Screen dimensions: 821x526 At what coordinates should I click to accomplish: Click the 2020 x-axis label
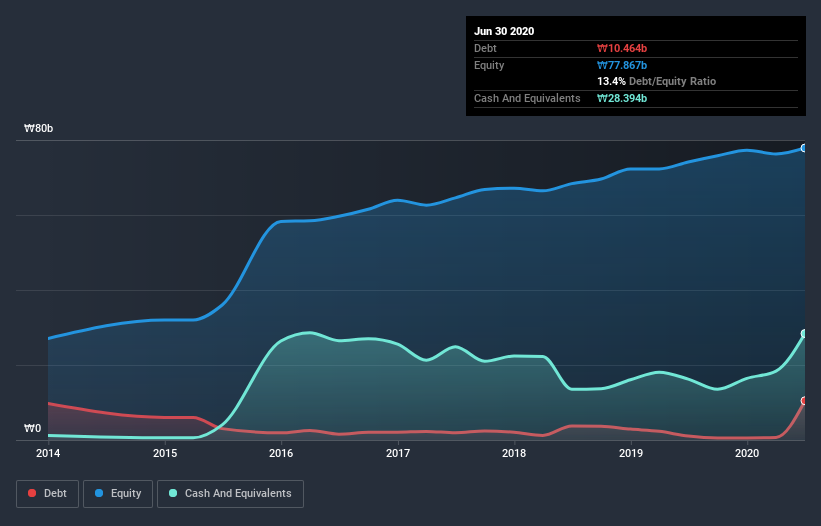pyautogui.click(x=747, y=453)
